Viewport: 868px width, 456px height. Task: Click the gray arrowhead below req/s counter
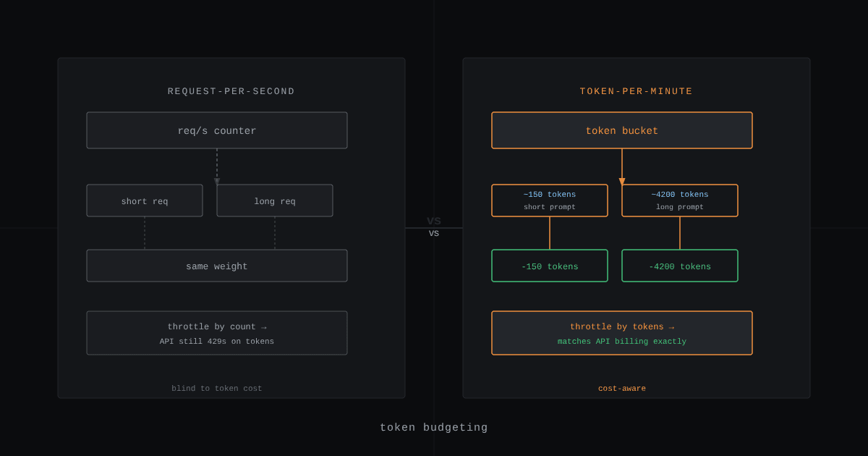click(x=217, y=182)
